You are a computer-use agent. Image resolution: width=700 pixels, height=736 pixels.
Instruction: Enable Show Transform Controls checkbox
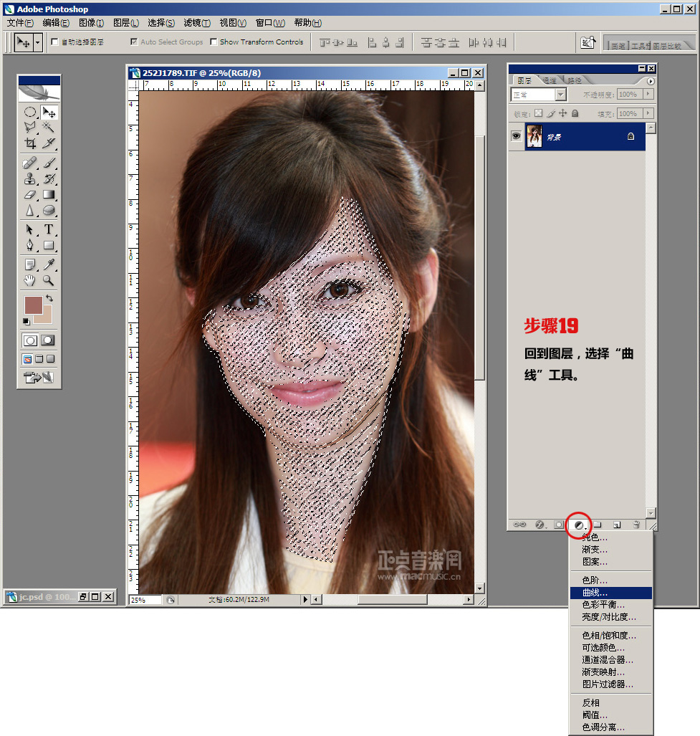coord(214,42)
